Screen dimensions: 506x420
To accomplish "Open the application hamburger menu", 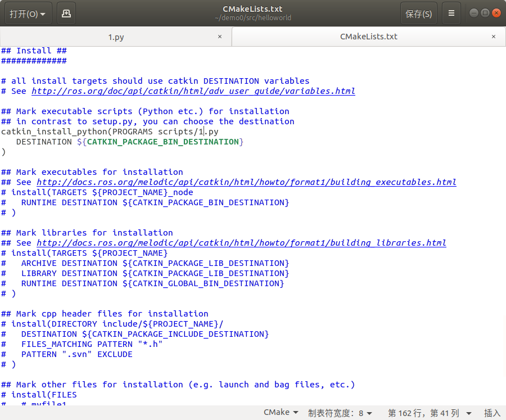I will pyautogui.click(x=451, y=12).
